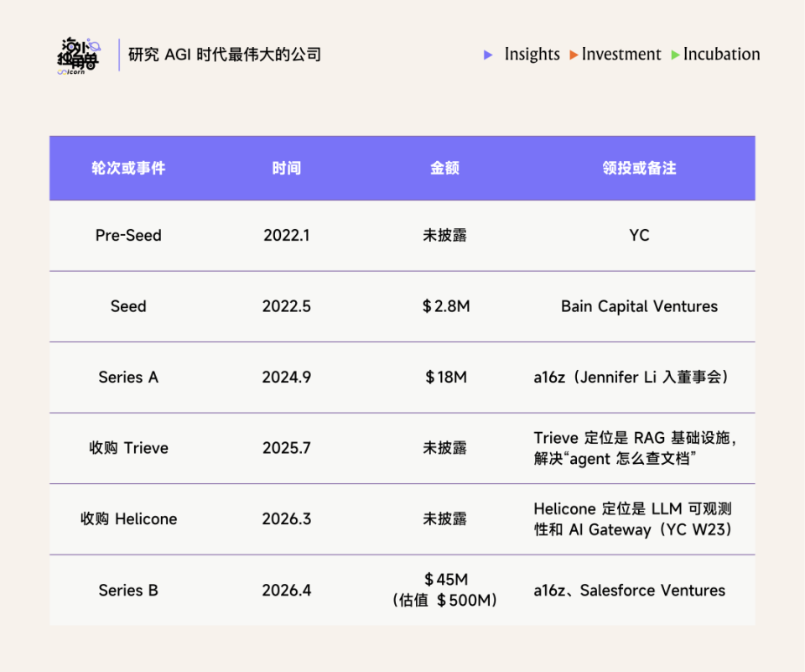The height and width of the screenshot is (672, 805).
Task: Click the Bain Capital Ventures cell
Action: click(639, 306)
